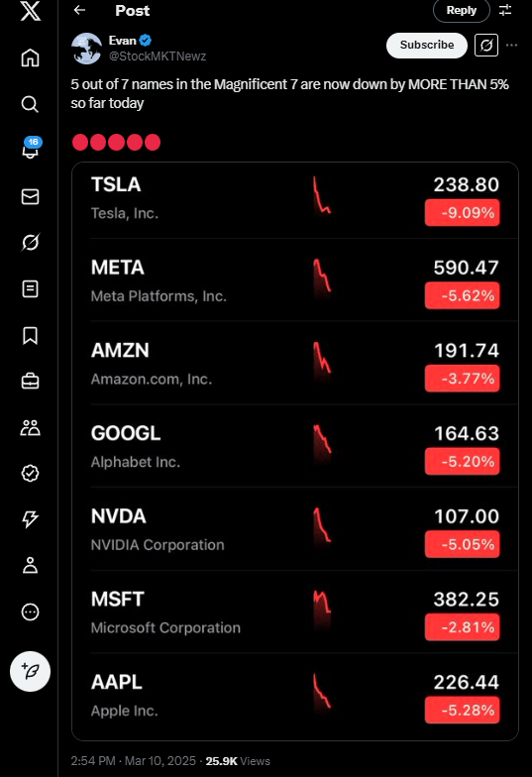The width and height of the screenshot is (532, 777).
Task: Open reply filter settings icon
Action: 505,10
